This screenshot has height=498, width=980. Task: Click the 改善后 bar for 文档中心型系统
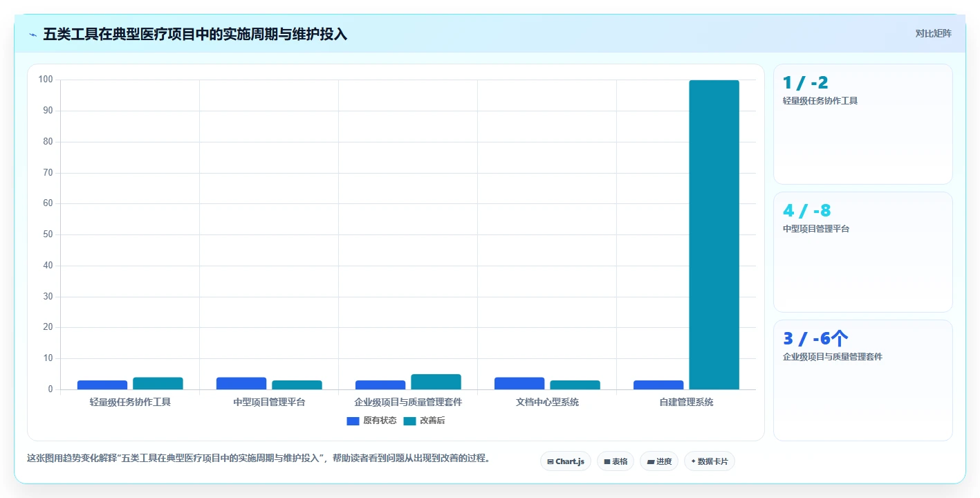pyautogui.click(x=575, y=385)
